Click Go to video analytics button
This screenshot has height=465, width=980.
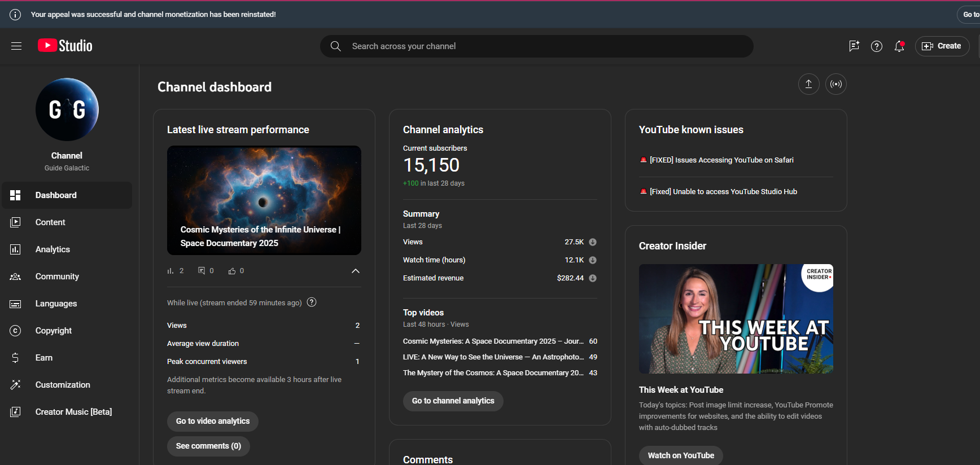point(213,422)
